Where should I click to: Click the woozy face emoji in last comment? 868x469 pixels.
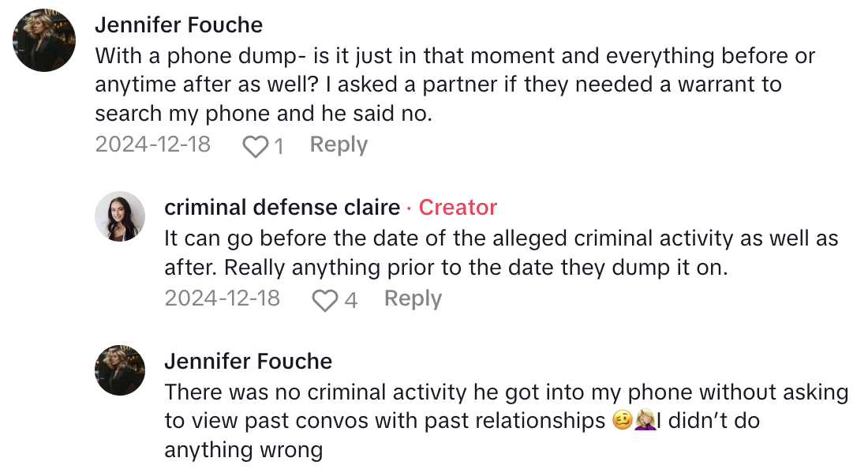point(622,421)
